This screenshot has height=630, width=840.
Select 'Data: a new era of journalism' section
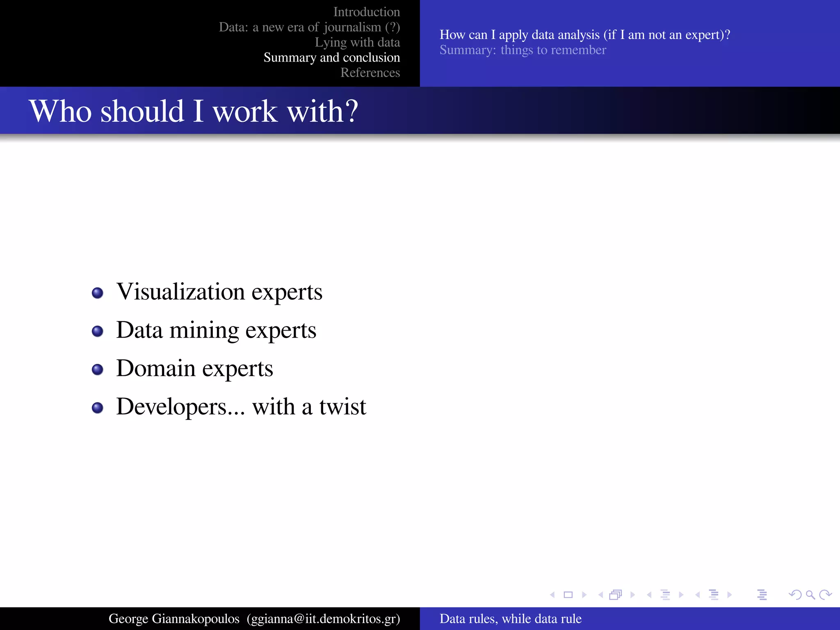click(x=309, y=27)
